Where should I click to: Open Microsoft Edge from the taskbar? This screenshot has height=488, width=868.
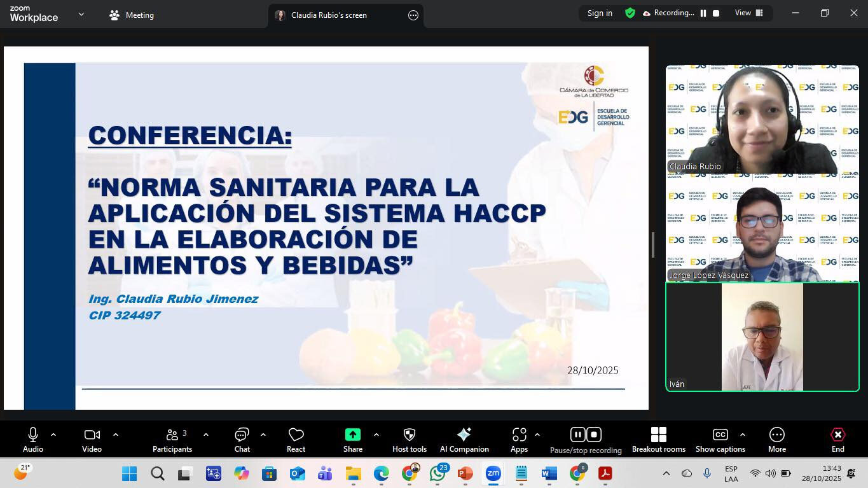[381, 473]
